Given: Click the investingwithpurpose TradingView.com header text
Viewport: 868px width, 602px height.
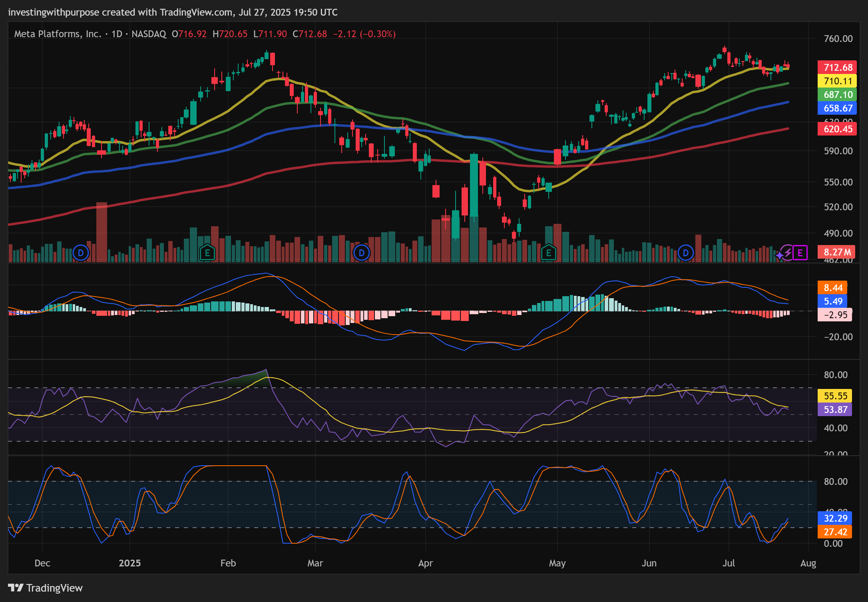Looking at the screenshot, I should [x=173, y=12].
